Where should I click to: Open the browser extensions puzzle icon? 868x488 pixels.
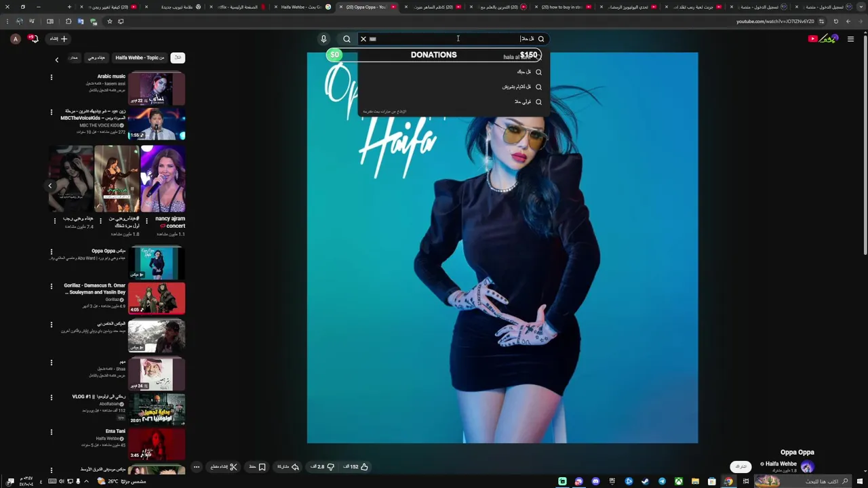coord(68,21)
